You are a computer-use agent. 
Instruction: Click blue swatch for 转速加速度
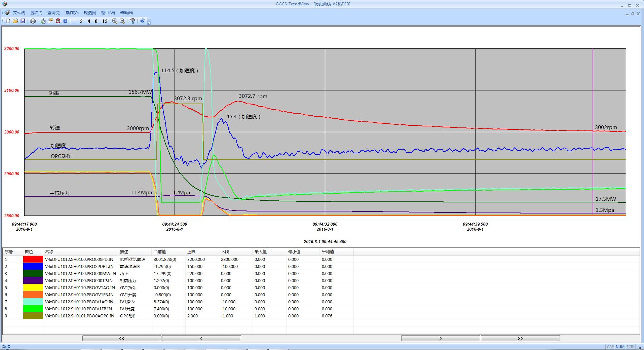click(33, 266)
